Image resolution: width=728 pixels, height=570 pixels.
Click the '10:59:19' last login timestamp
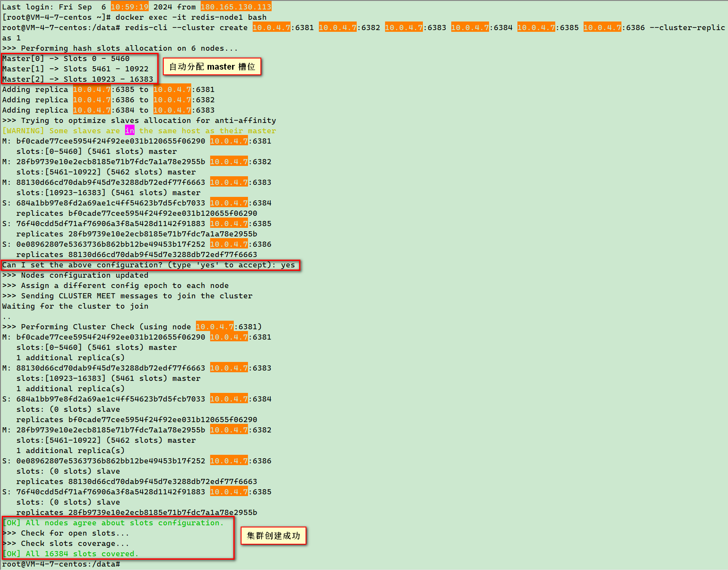point(130,7)
